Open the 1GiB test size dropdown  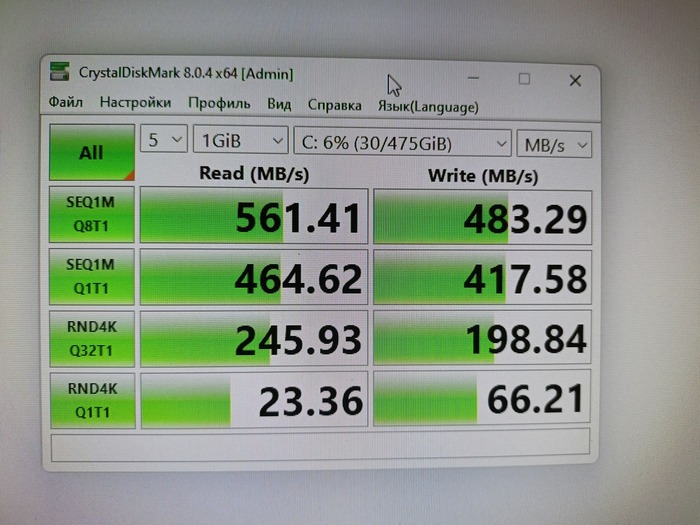coord(241,141)
